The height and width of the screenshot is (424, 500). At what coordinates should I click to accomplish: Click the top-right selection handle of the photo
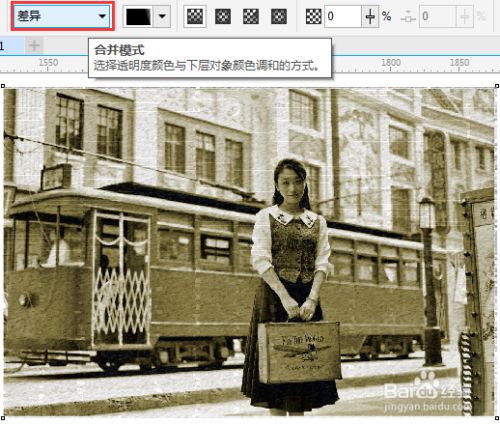(x=497, y=86)
